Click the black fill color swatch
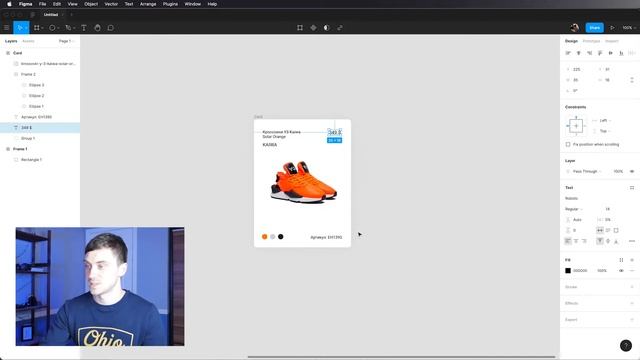 tap(568, 271)
